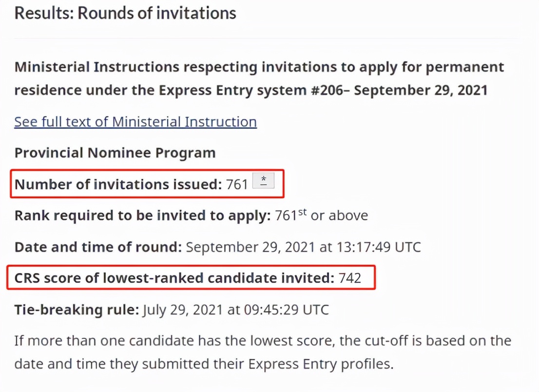Click the Ministerial Instructions #206 bold title
The image size is (539, 392).
tap(258, 78)
